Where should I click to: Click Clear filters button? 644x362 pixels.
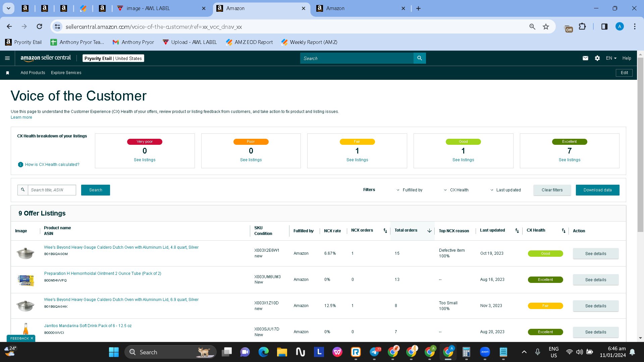pos(552,190)
